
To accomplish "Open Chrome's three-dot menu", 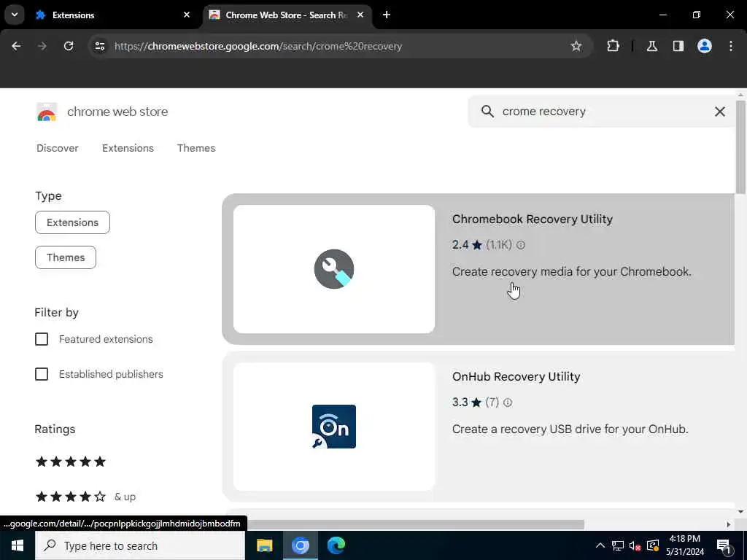I will point(731,46).
